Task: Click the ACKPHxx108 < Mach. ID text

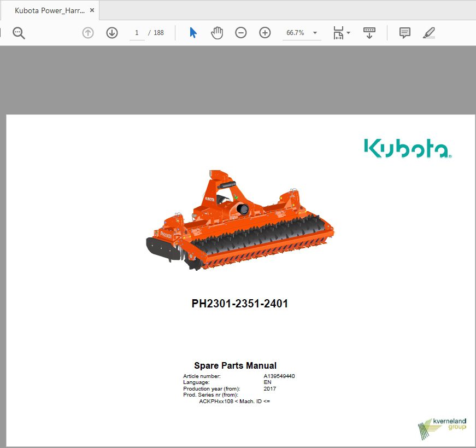Action: (234, 401)
